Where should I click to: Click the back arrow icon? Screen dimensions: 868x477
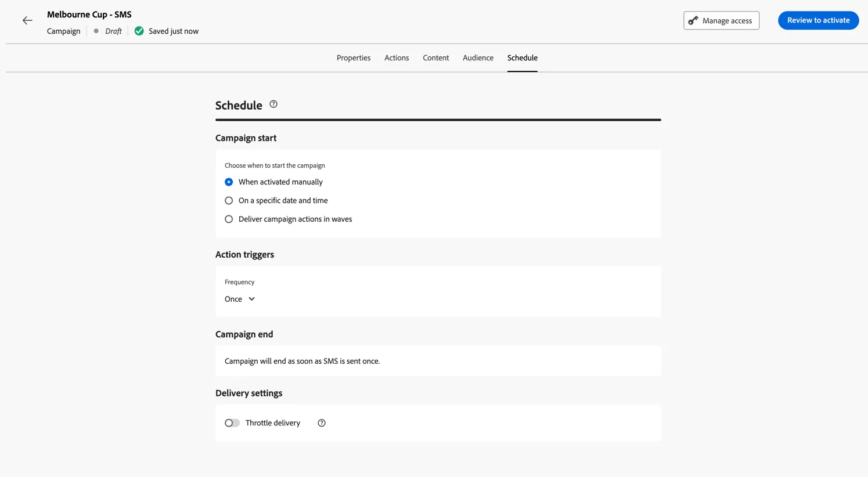[x=27, y=20]
